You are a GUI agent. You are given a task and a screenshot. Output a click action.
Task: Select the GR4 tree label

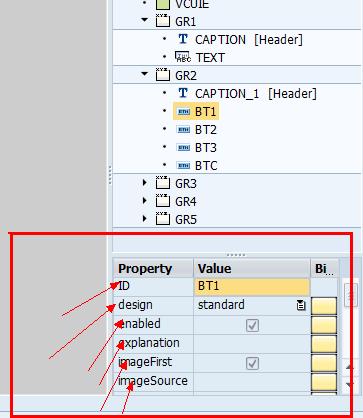pos(186,201)
